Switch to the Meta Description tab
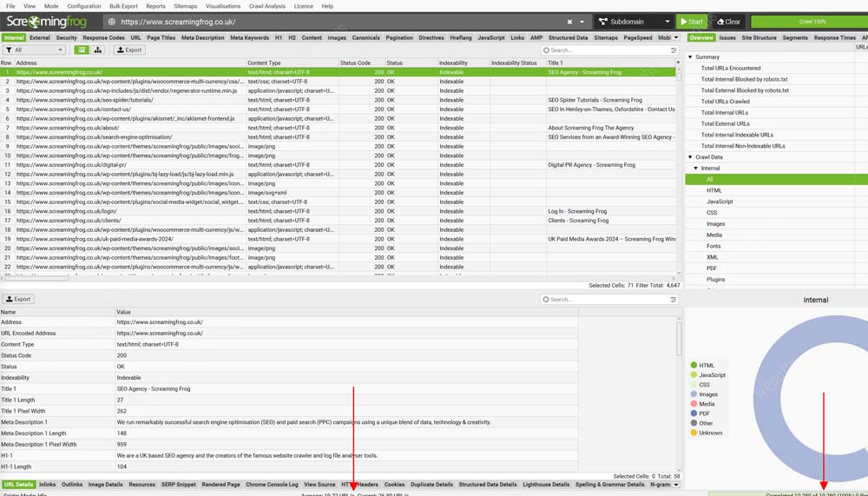 [x=202, y=37]
